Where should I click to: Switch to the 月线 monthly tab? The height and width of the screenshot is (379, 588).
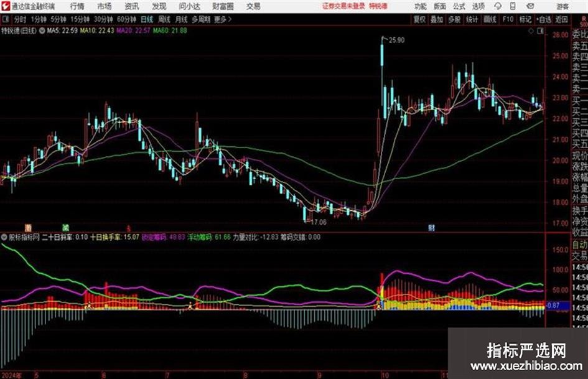tap(182, 19)
